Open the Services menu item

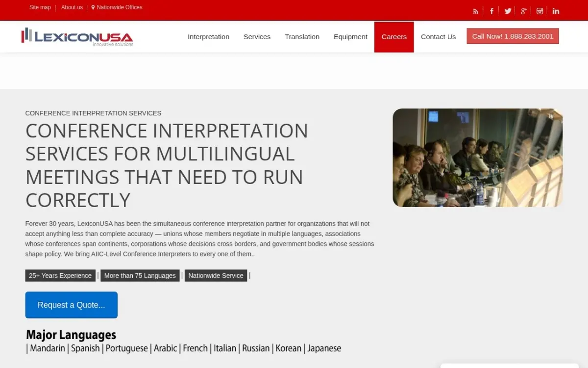[x=257, y=37]
